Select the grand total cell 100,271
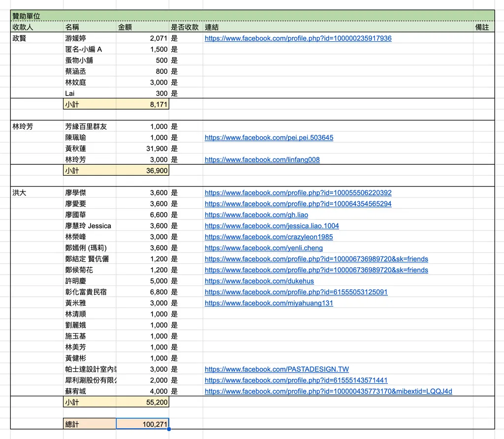The width and height of the screenshot is (504, 439). 142,424
